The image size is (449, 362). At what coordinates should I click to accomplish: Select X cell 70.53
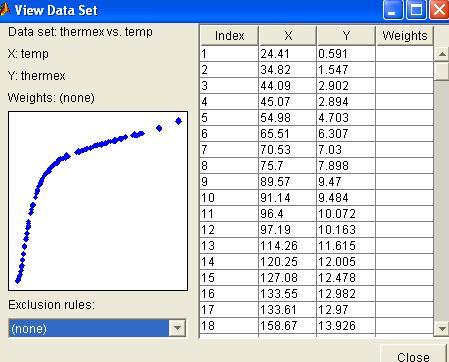click(x=287, y=150)
